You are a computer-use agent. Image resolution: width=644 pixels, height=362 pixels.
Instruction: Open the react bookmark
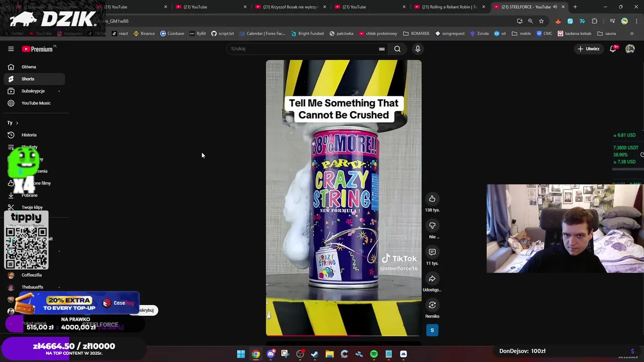[120, 34]
